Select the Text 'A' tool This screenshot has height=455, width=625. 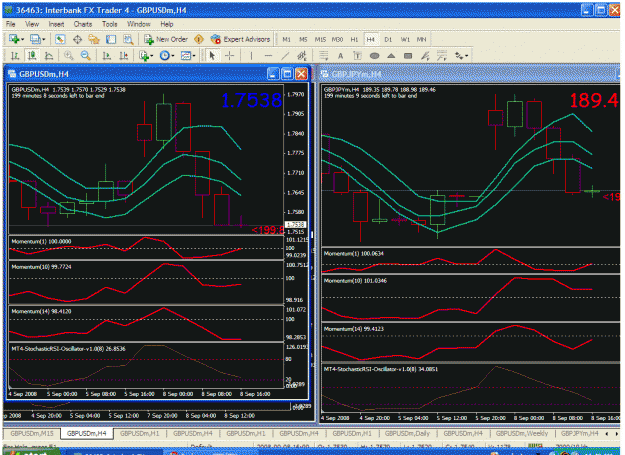pyautogui.click(x=340, y=56)
